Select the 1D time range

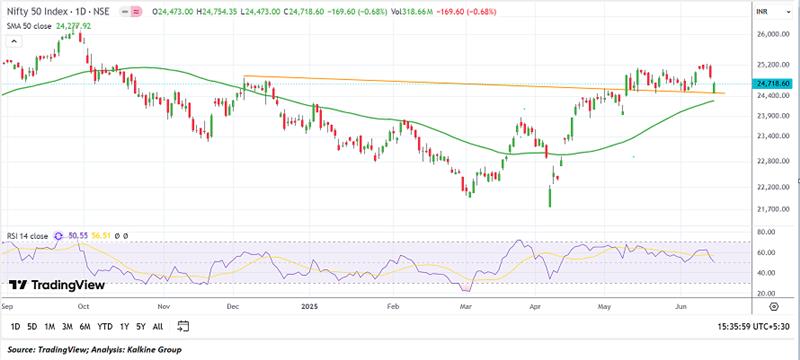[x=15, y=326]
